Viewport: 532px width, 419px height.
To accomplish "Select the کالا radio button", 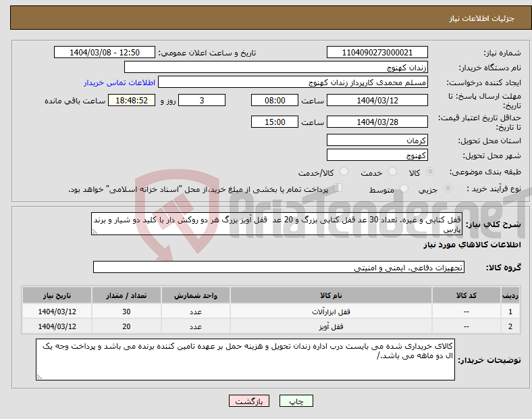I will coord(430,172).
